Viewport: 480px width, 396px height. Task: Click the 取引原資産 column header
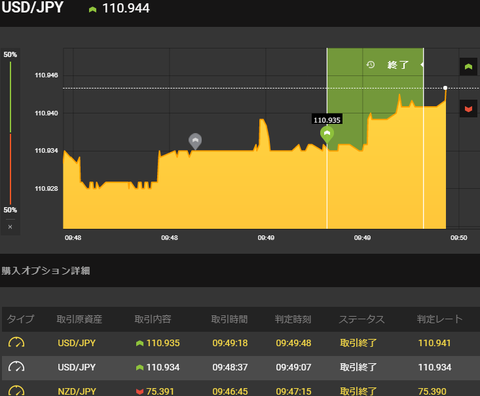point(79,319)
